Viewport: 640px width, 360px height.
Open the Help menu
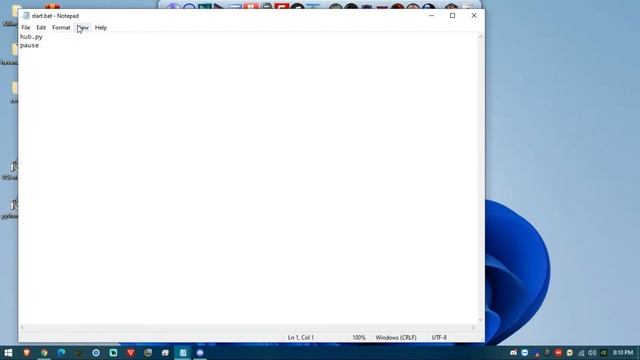click(x=101, y=28)
